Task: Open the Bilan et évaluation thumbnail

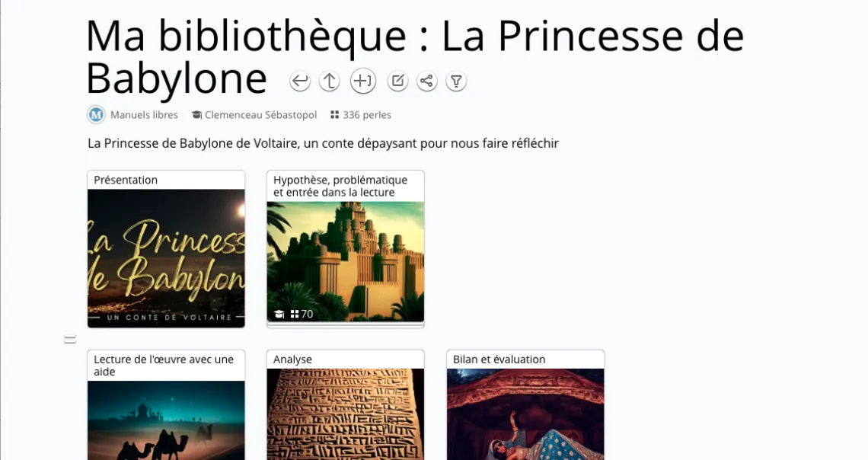Action: pos(525,414)
